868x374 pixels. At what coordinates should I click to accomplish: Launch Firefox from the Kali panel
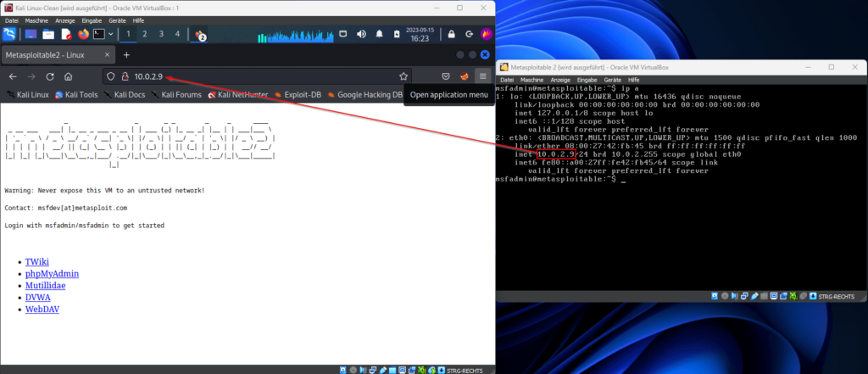click(83, 35)
